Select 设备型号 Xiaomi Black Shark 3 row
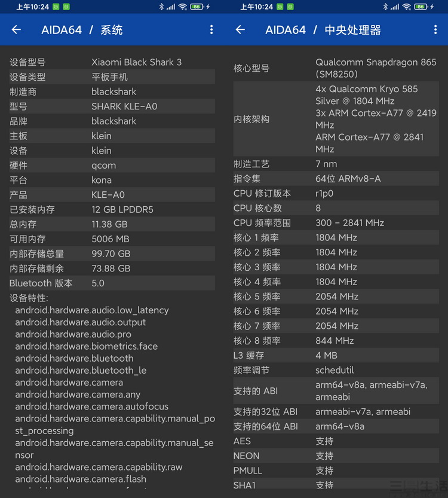 (x=112, y=62)
